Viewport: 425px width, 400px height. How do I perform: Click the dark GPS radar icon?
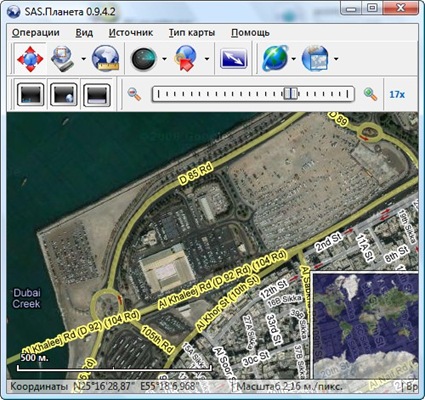pos(144,59)
